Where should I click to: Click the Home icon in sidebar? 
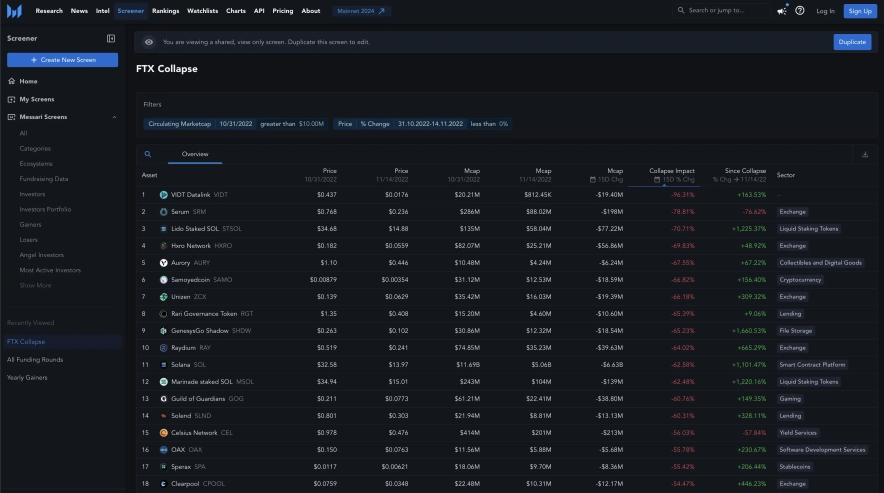pos(11,81)
